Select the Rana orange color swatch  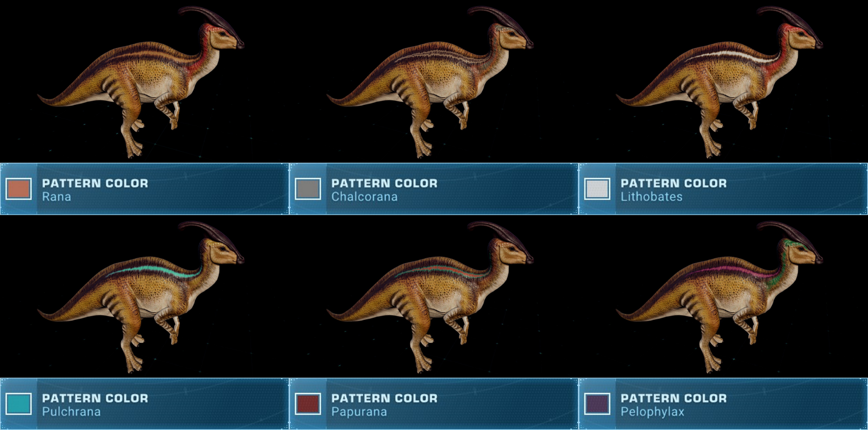19,189
